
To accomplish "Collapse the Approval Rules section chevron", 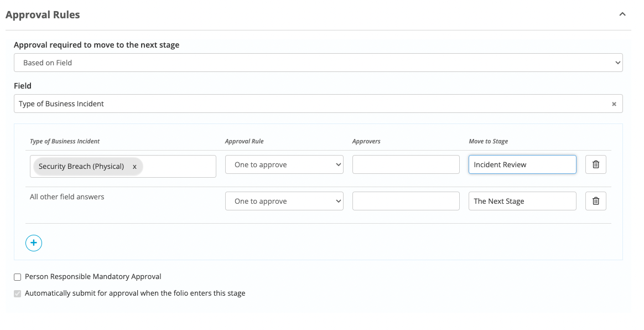I will [622, 14].
